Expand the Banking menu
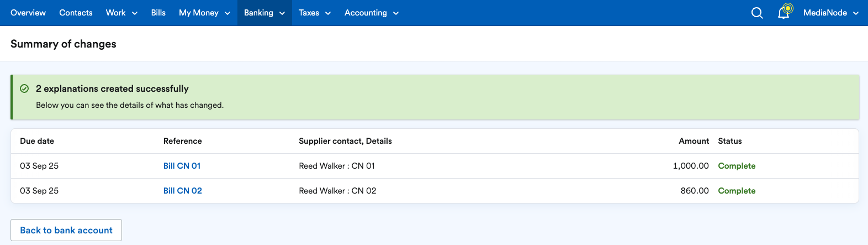Screen dimensions: 868x245 click(264, 13)
